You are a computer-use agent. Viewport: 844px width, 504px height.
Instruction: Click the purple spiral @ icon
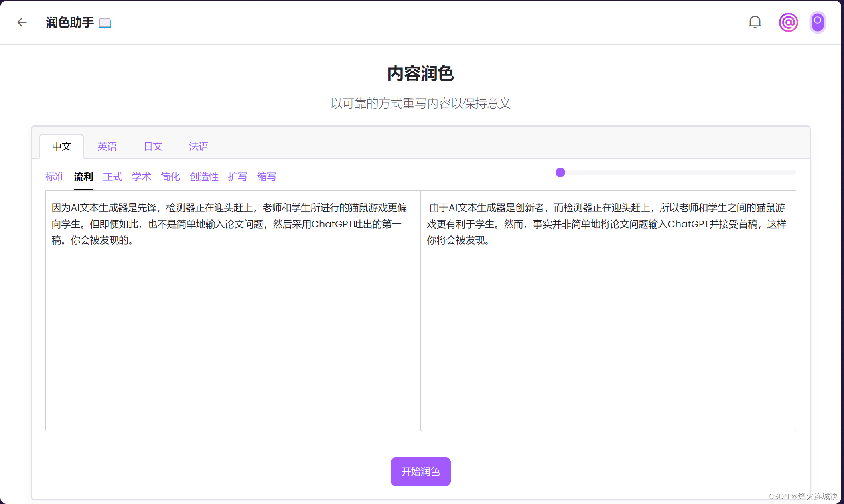coord(788,22)
